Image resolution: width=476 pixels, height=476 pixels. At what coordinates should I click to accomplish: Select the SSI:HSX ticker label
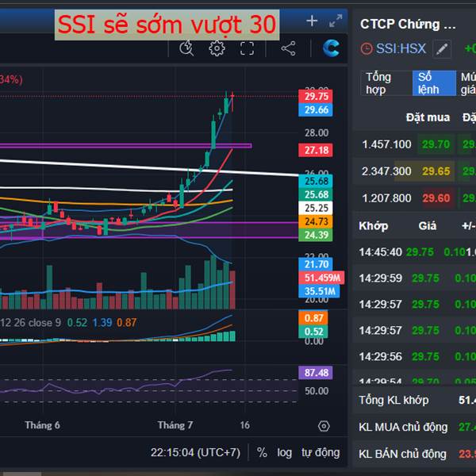pyautogui.click(x=401, y=48)
